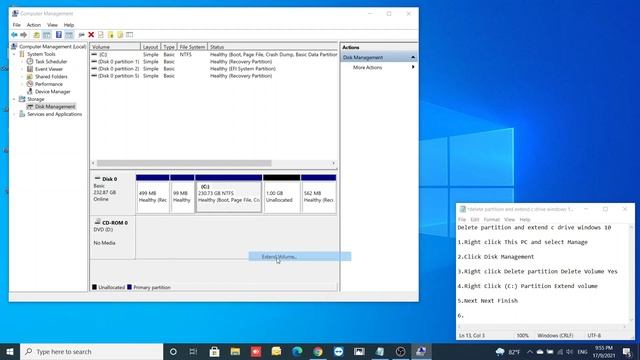
Task: Open Microsoft Store from the taskbar
Action: point(214,351)
